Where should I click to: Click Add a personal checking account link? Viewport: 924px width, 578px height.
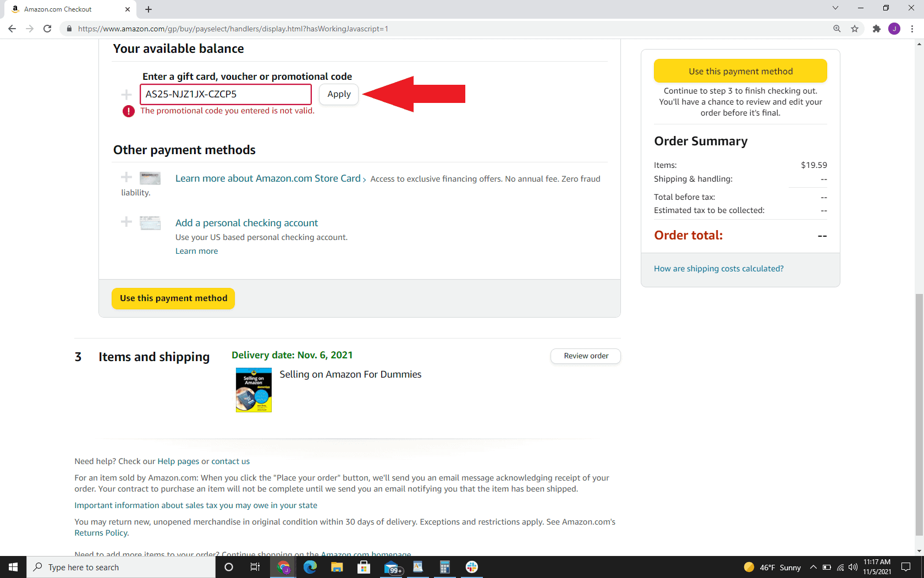click(x=246, y=223)
